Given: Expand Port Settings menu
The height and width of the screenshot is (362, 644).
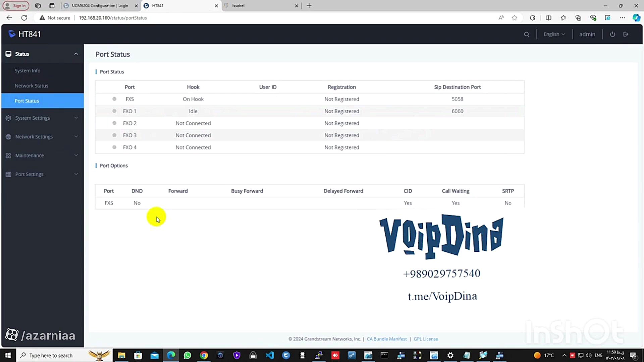Looking at the screenshot, I should coord(42,174).
